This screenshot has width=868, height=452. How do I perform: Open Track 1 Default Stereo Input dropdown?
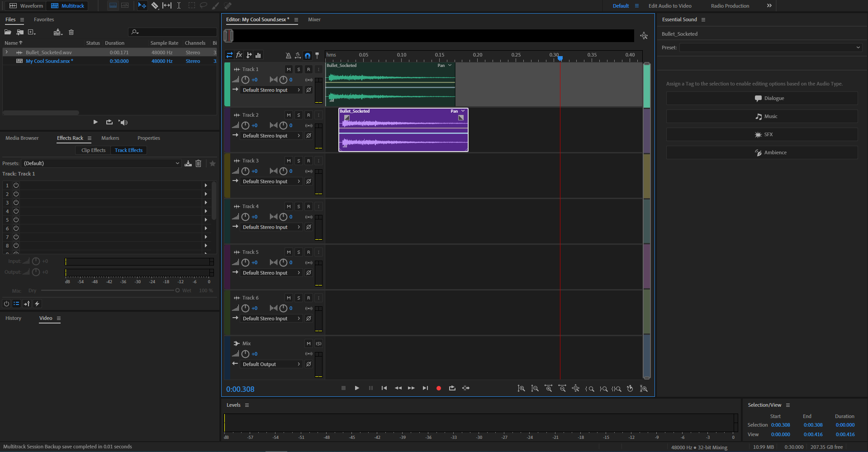(x=270, y=90)
